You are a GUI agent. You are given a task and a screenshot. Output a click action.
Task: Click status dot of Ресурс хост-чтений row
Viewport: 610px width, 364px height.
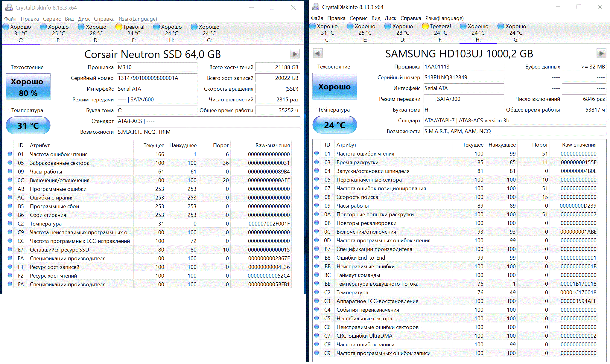[10, 275]
